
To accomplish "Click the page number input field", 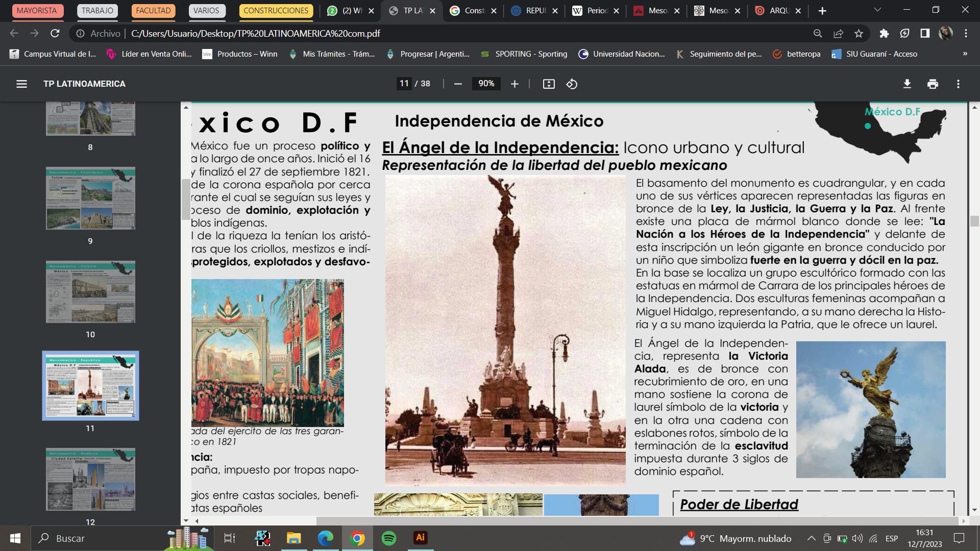I will [404, 84].
